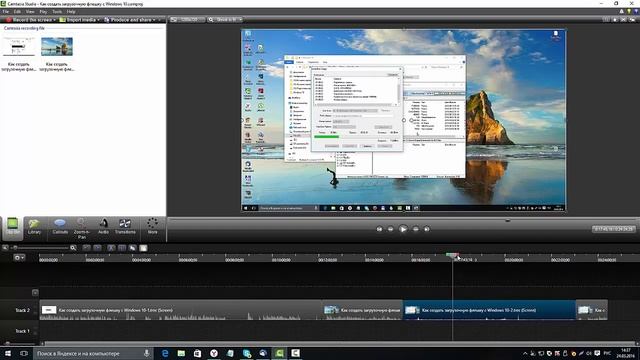Switch to Camtasia Studio taskbar icon
The width and height of the screenshot is (640, 360).
pyautogui.click(x=279, y=353)
